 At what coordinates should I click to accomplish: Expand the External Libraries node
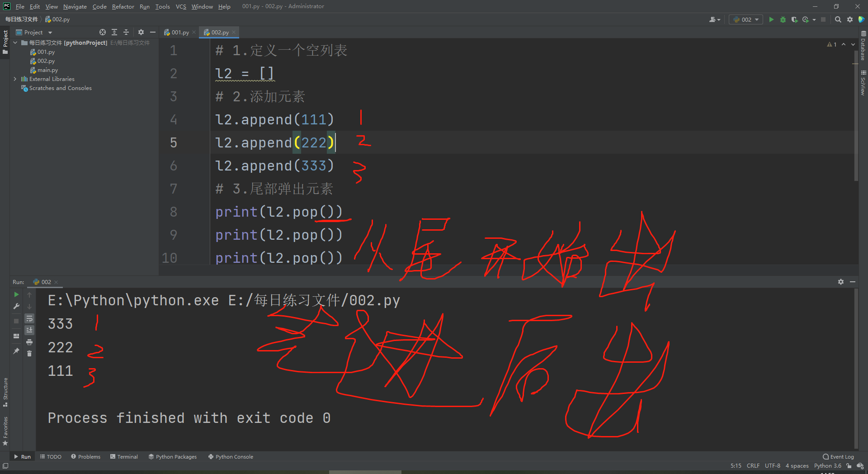tap(15, 79)
